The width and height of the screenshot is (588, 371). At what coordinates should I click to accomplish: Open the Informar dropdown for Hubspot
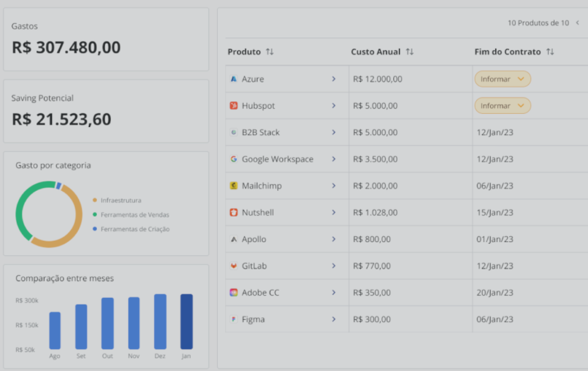click(x=502, y=106)
